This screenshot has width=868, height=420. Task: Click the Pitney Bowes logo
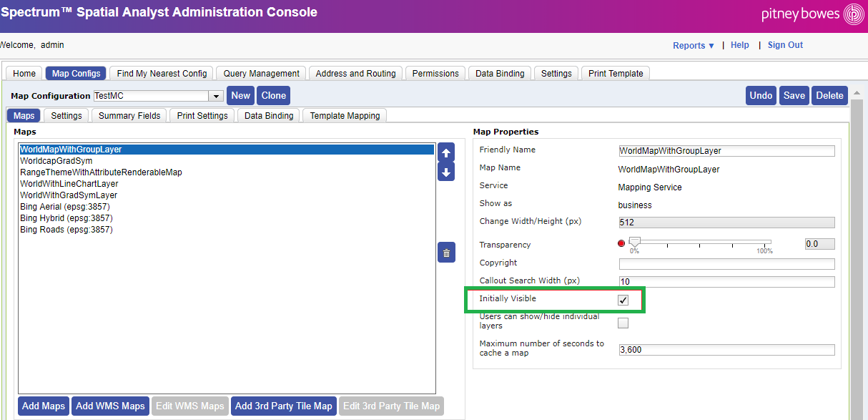tap(812, 14)
